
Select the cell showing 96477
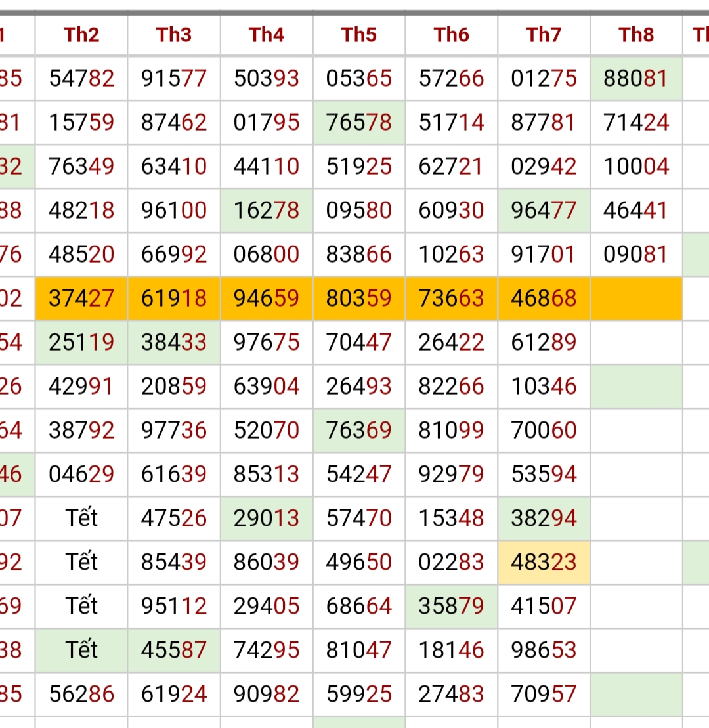pos(544,210)
